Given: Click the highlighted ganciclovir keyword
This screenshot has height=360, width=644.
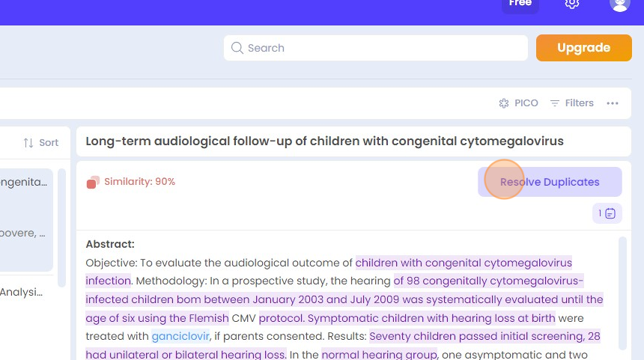Looking at the screenshot, I should pyautogui.click(x=180, y=336).
